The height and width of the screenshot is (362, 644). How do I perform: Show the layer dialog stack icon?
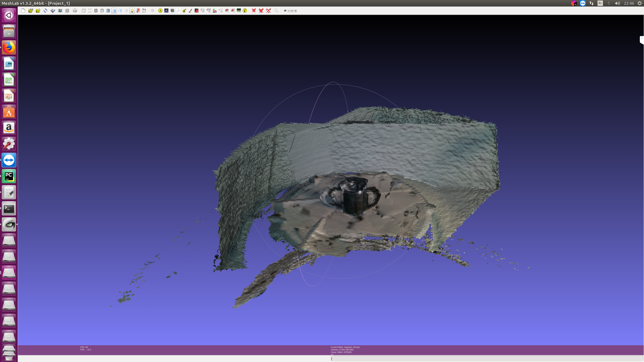click(67, 11)
